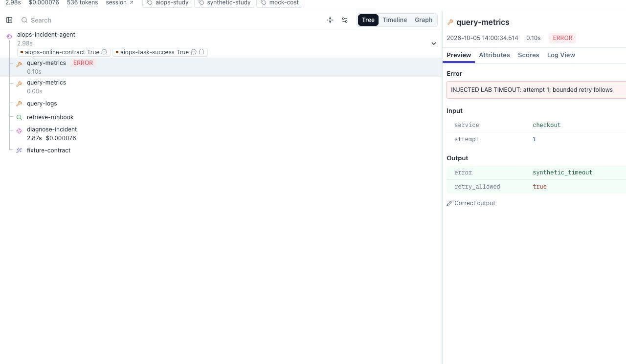Click the generation icon beside diagnose-incident
Viewport: 626px width, 364px height.
tap(19, 131)
